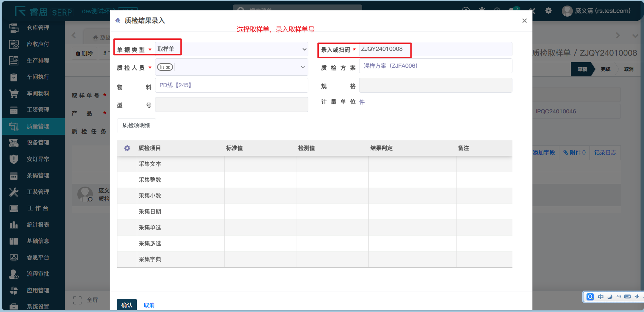Remove the 'lu' tag from inspector field
The height and width of the screenshot is (312, 644).
(x=168, y=67)
